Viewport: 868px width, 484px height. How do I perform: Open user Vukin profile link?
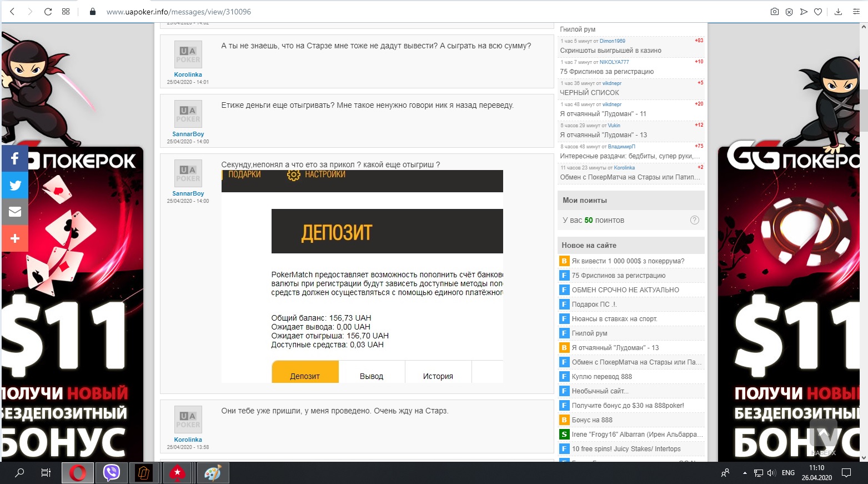coord(614,126)
